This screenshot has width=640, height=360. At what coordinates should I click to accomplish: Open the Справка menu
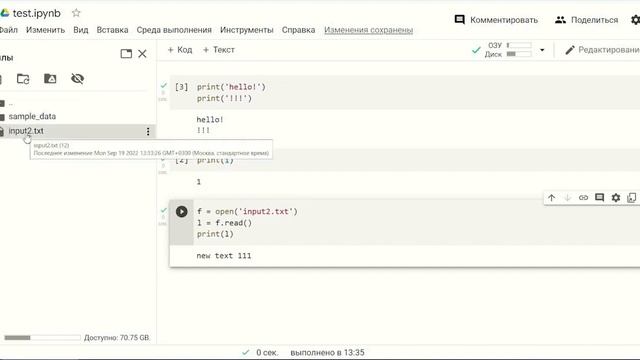point(298,30)
